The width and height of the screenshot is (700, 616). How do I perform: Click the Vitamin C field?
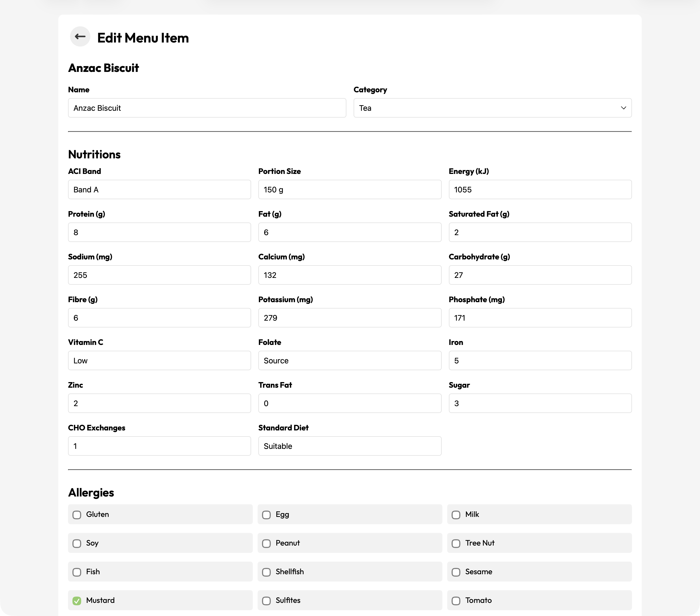pyautogui.click(x=159, y=361)
